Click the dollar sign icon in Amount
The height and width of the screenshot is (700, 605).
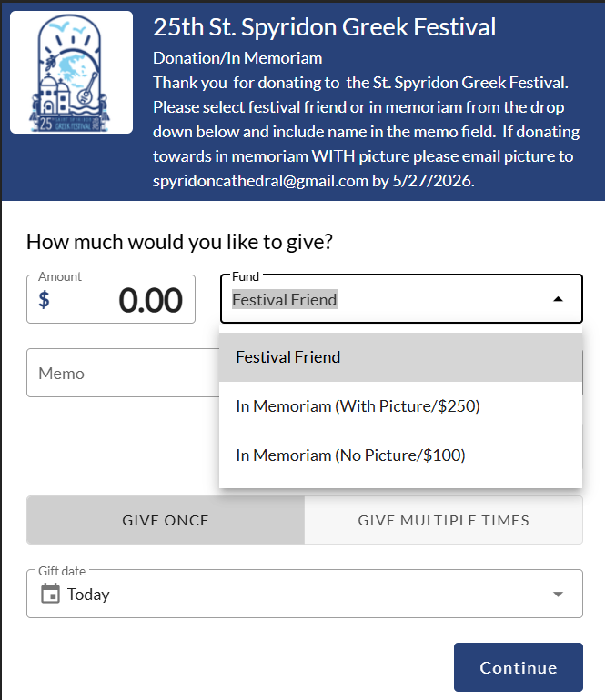point(44,300)
